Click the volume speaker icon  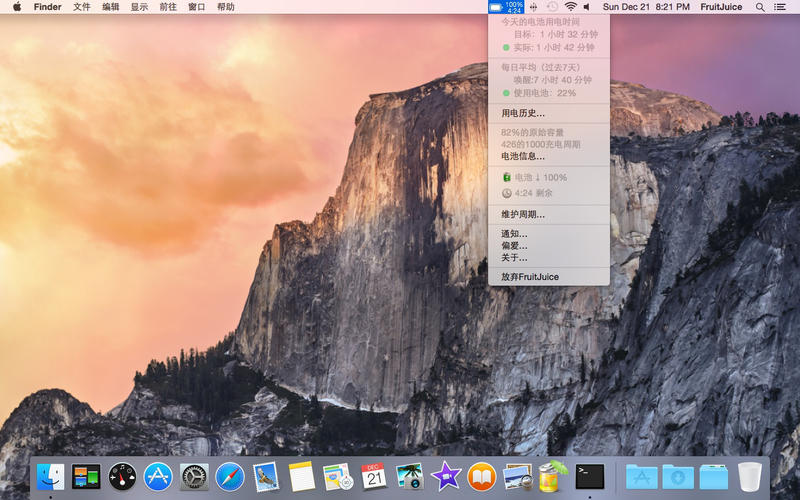point(587,7)
